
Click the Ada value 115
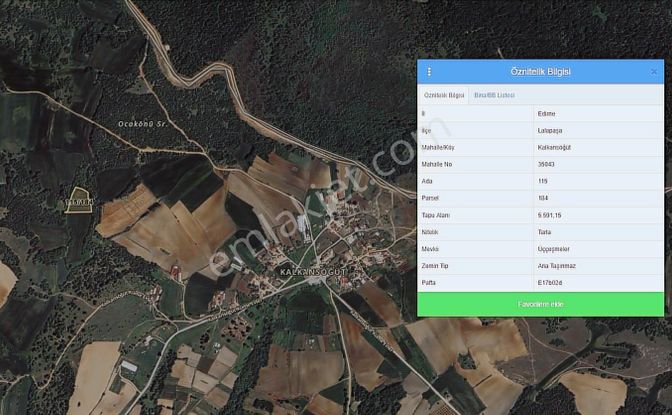pos(543,181)
